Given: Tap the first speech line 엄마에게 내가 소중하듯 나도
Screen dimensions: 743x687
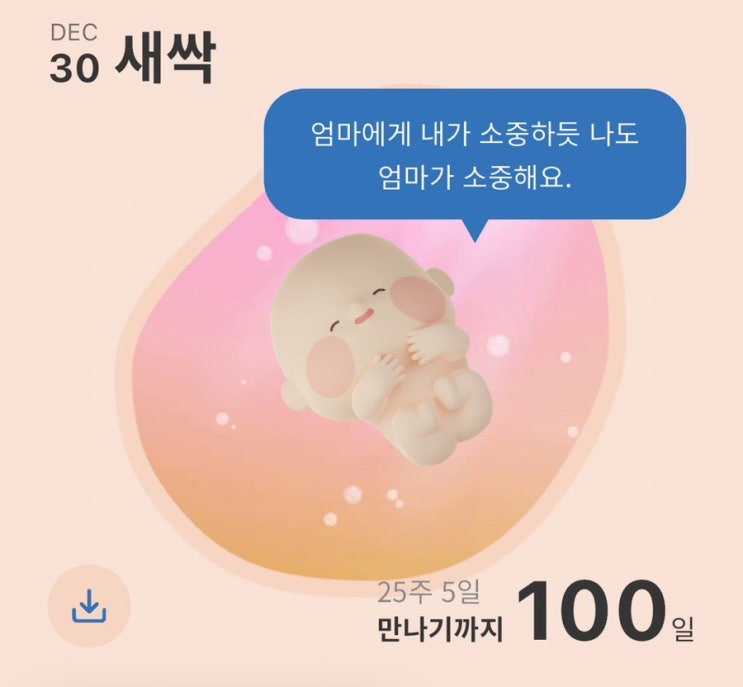Looking at the screenshot, I should pos(475,135).
